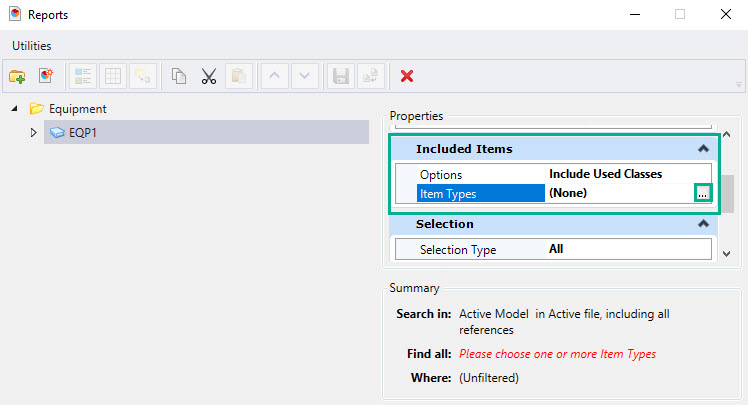Click the Move Up arrow icon
Viewport: 748px width, 405px height.
(274, 76)
